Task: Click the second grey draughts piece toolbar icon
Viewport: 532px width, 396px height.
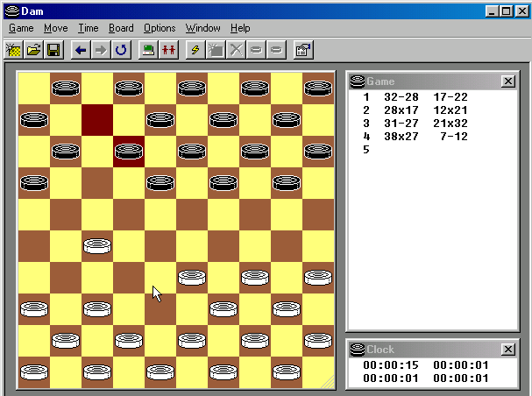Action: (277, 50)
